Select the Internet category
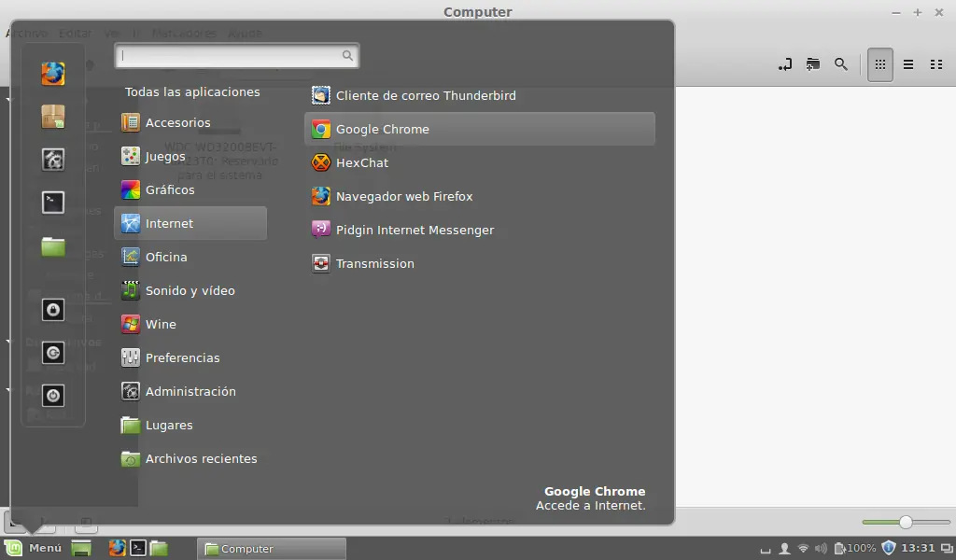Image resolution: width=956 pixels, height=560 pixels. [x=190, y=223]
